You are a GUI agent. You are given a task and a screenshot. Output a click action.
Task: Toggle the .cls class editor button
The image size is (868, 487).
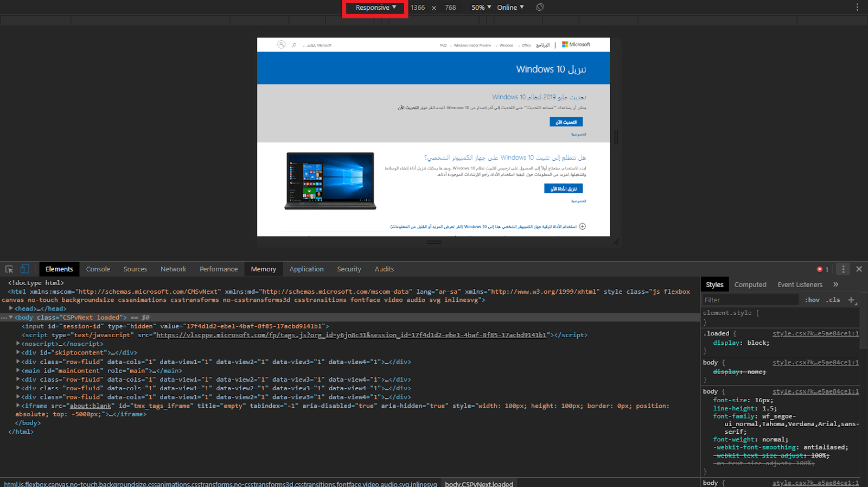(x=834, y=300)
